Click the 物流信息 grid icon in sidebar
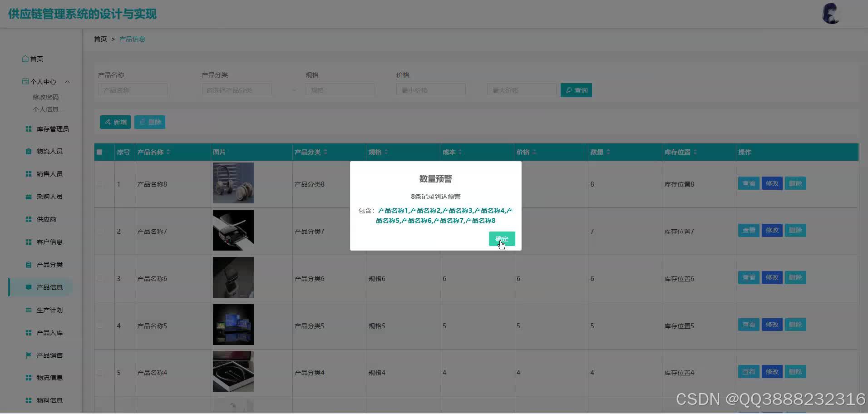 point(29,378)
